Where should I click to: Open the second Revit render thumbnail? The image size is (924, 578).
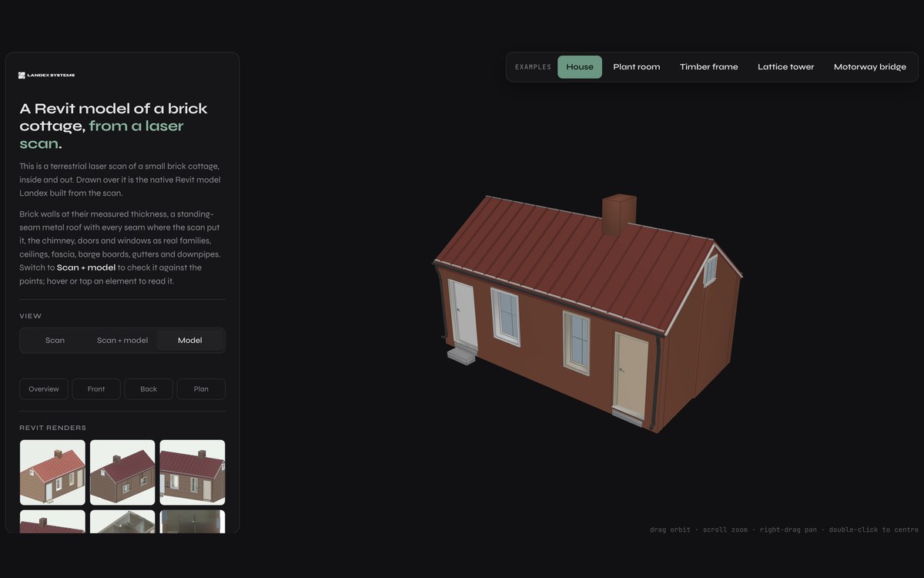click(x=122, y=472)
